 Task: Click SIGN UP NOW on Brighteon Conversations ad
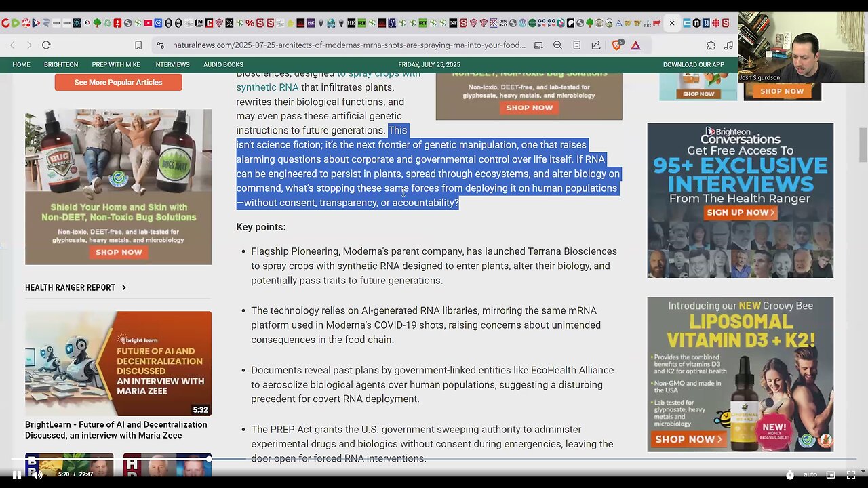[739, 212]
